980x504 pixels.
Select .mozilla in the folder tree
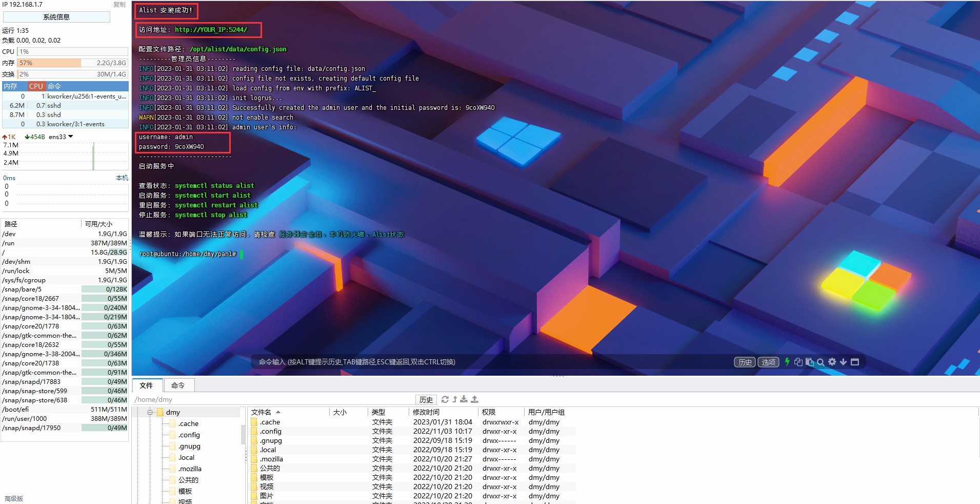click(190, 469)
